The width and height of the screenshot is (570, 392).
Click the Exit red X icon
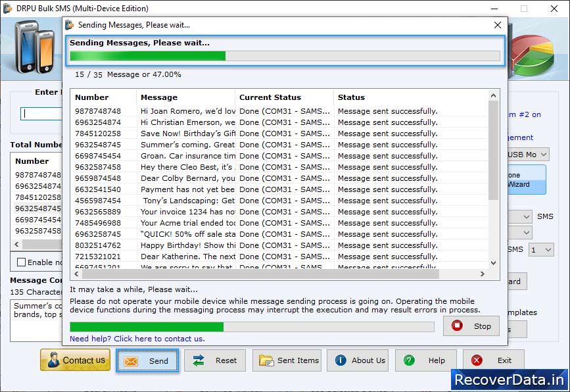click(477, 360)
